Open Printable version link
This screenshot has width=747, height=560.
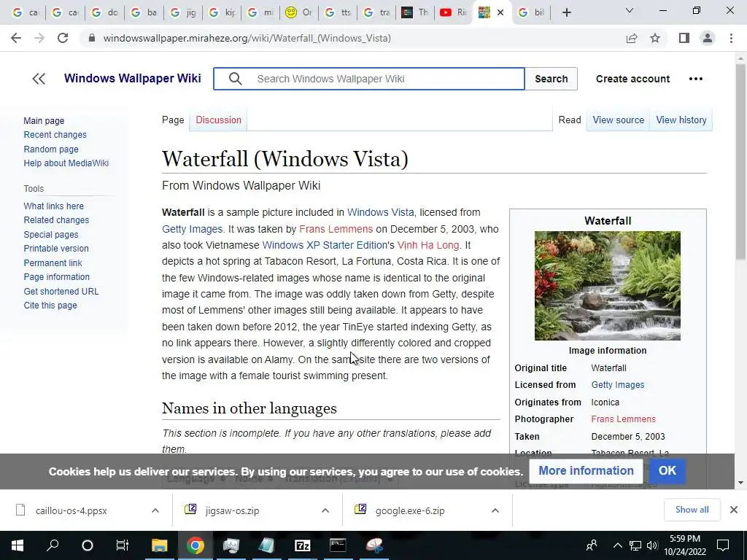(56, 249)
